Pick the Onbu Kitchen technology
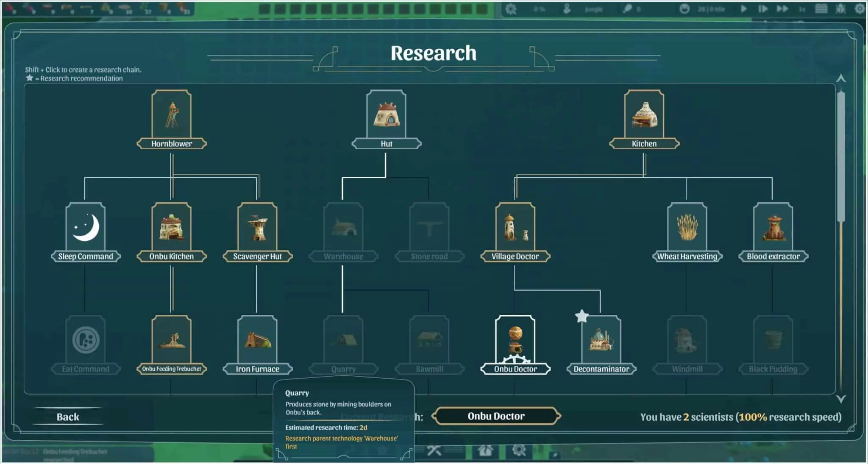The image size is (868, 464). tap(172, 232)
